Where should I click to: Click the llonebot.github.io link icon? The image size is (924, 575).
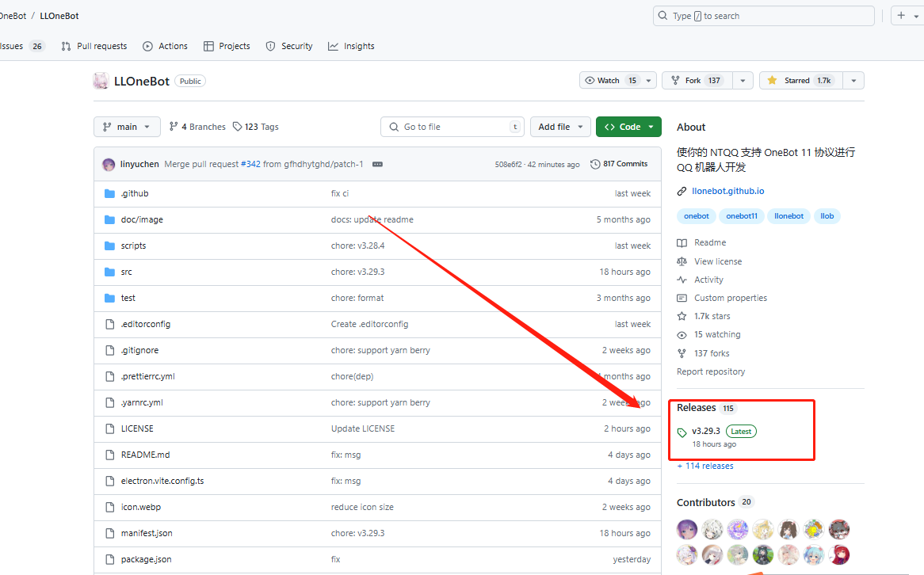(x=682, y=192)
